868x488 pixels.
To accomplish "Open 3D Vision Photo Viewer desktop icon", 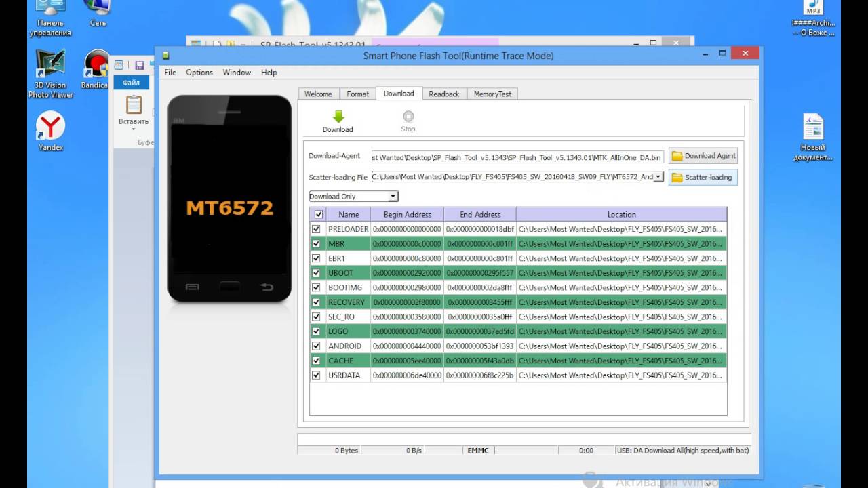I will 50,74.
